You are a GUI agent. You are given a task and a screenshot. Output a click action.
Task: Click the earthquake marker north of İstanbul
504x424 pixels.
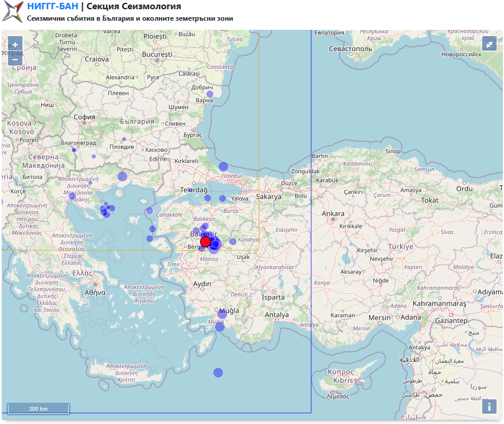(223, 166)
